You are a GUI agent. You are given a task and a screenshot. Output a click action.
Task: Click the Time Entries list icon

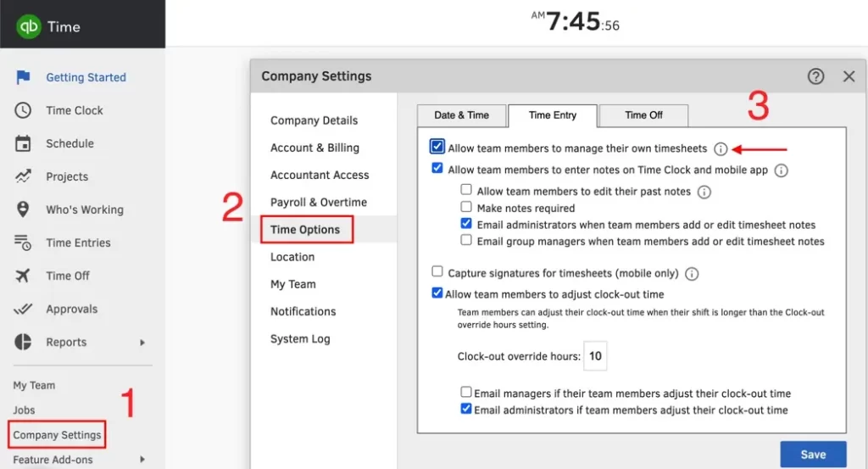[x=23, y=243]
